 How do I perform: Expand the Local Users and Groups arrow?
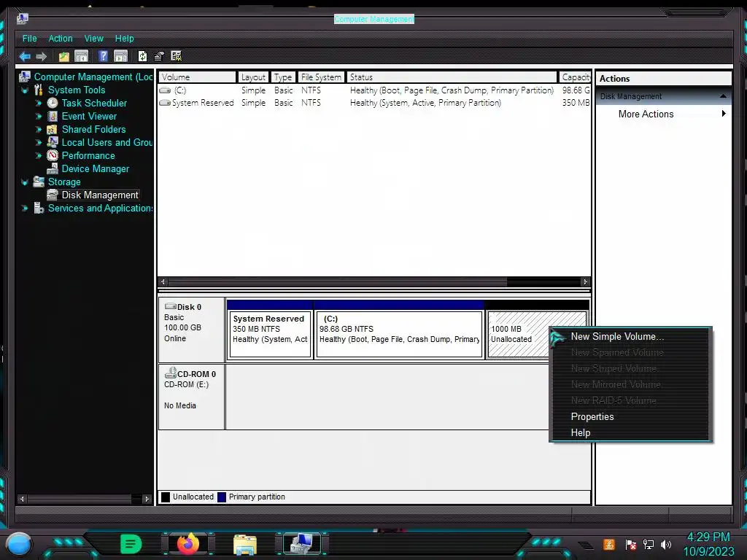coord(39,142)
